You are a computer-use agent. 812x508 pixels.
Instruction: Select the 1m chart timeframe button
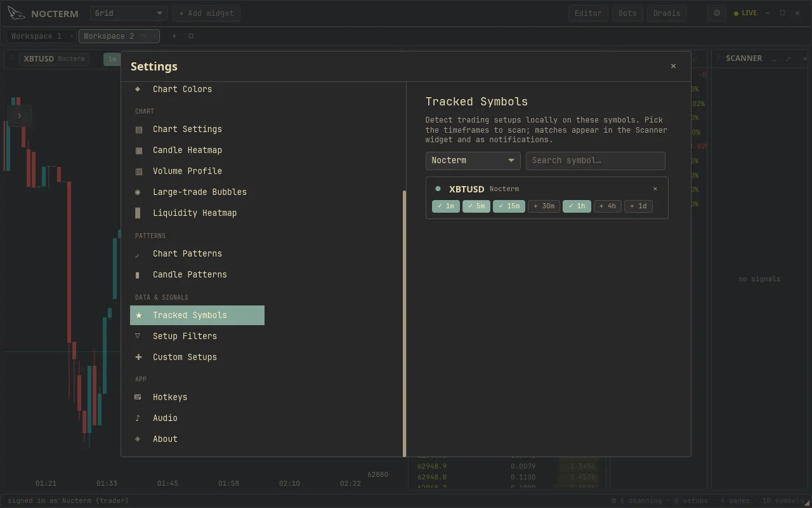point(112,59)
